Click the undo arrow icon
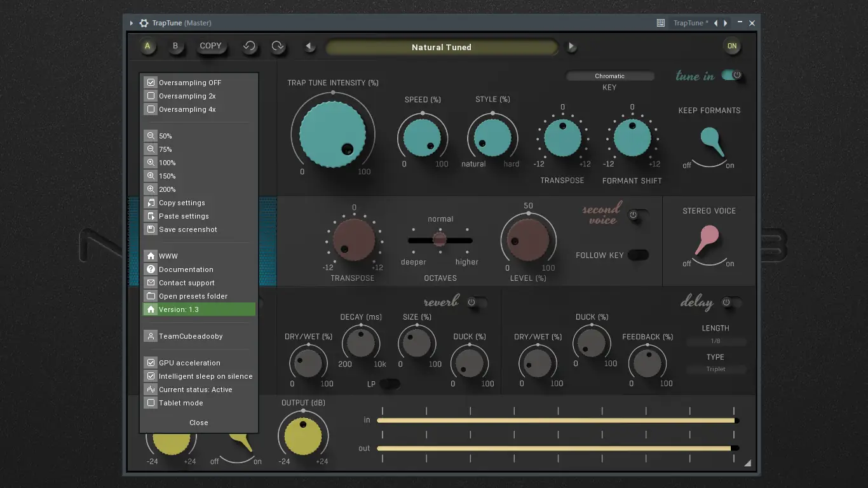Viewport: 868px width, 488px height. tap(249, 46)
